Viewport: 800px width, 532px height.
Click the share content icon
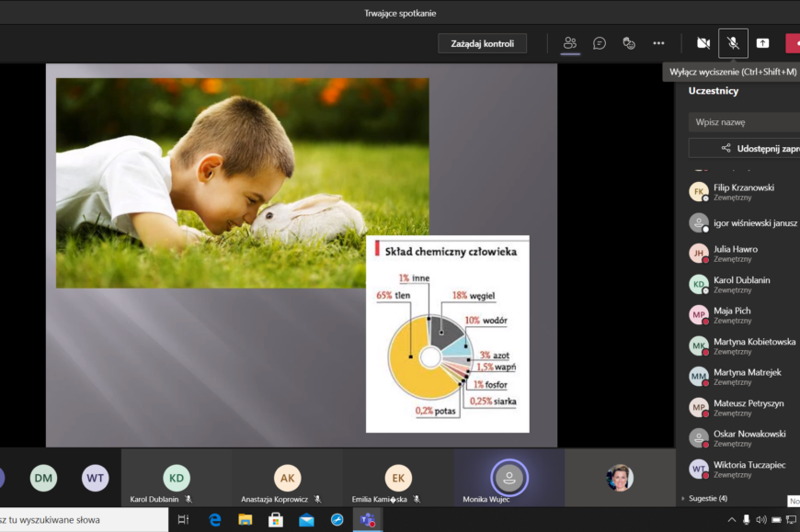762,43
